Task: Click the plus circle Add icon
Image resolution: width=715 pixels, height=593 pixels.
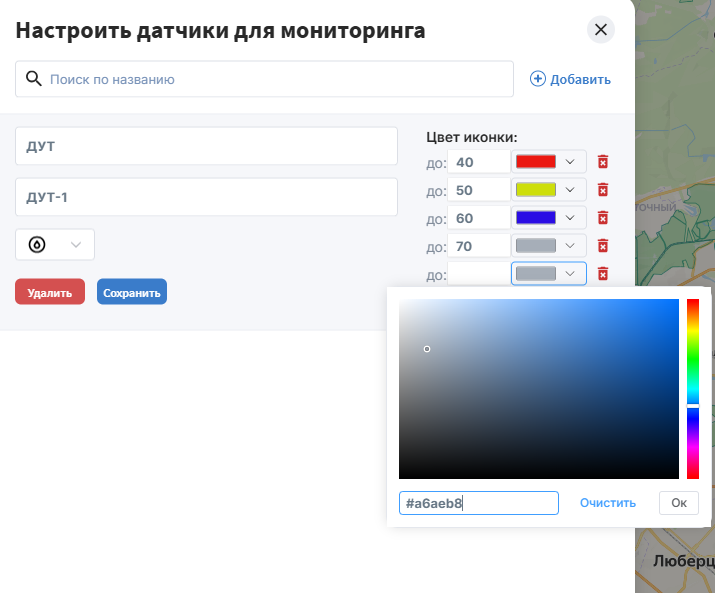Action: click(537, 79)
